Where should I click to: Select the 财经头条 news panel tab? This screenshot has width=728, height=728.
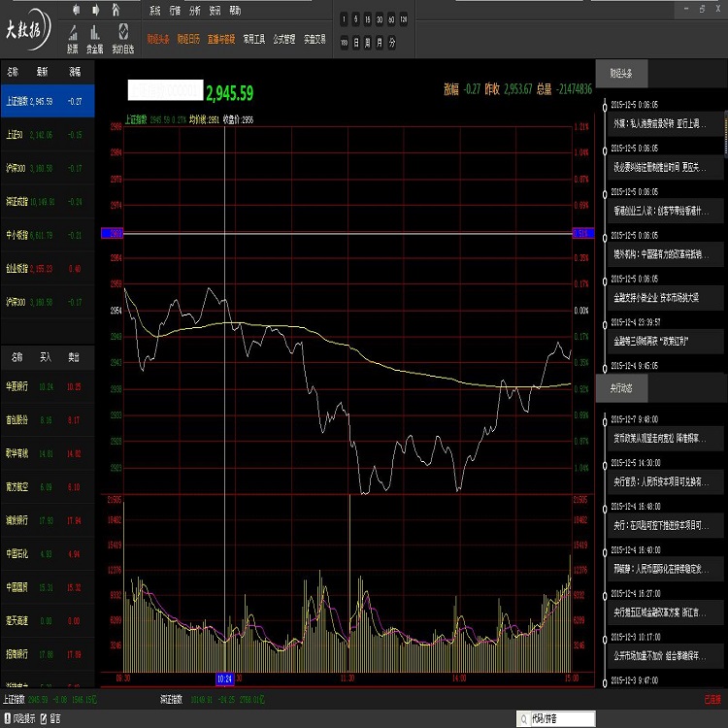tap(621, 73)
